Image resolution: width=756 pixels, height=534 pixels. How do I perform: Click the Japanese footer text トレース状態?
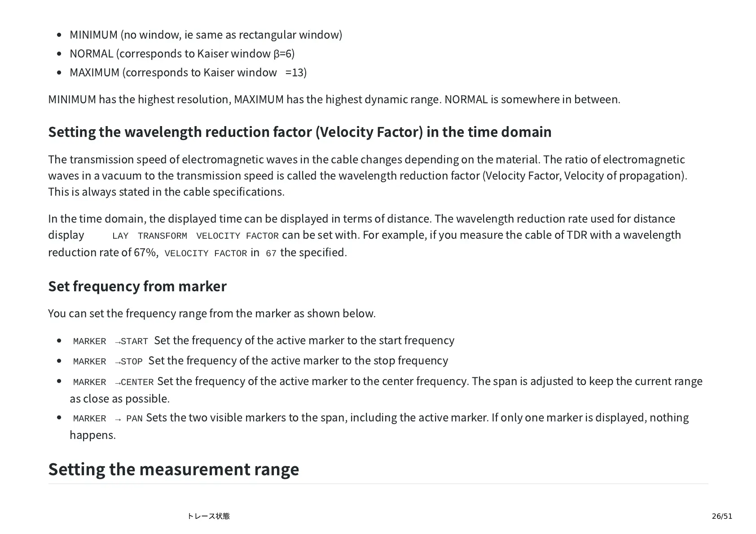208,516
